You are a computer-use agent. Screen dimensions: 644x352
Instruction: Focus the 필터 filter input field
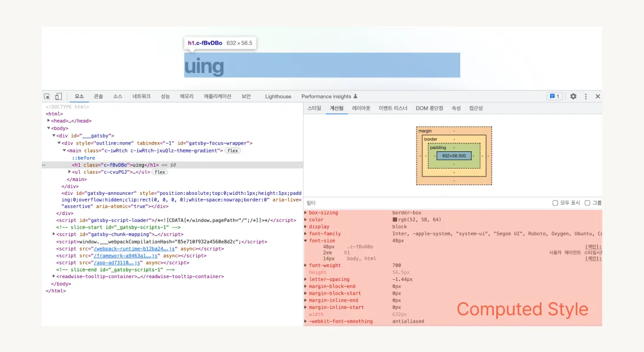coord(427,203)
